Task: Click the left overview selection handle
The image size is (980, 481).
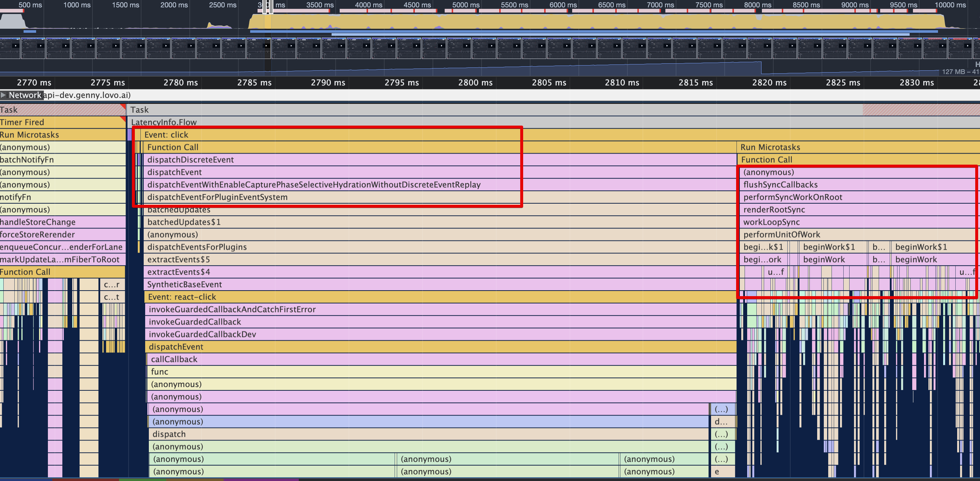Action: pos(265,7)
